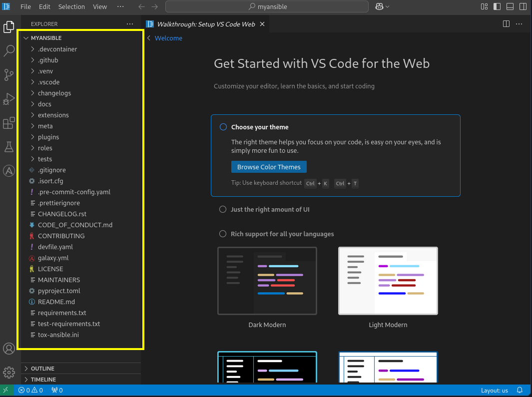Open the galaxy.yml file

[81, 258]
